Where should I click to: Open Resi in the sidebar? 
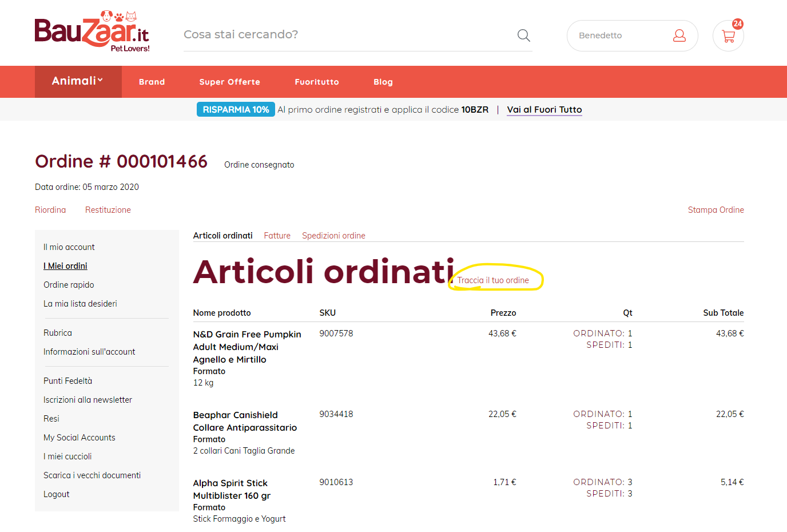coord(51,419)
